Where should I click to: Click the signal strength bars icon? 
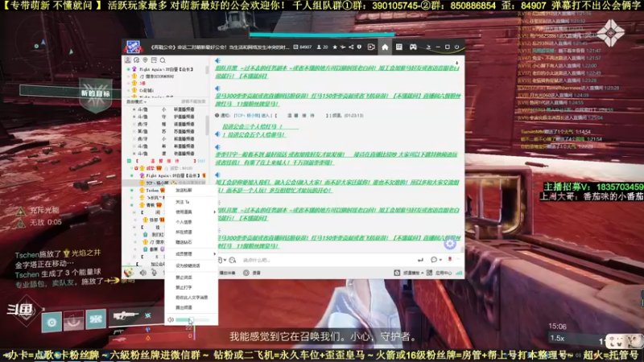coord(459,273)
